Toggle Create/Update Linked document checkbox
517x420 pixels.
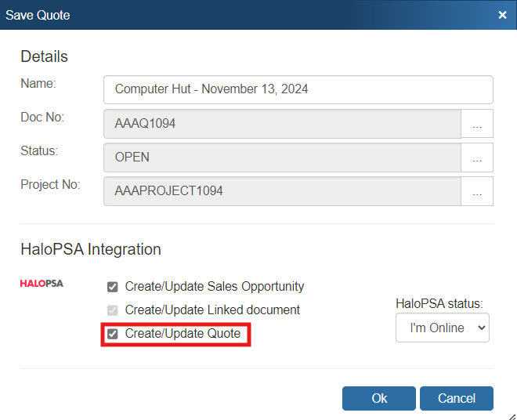coord(113,310)
